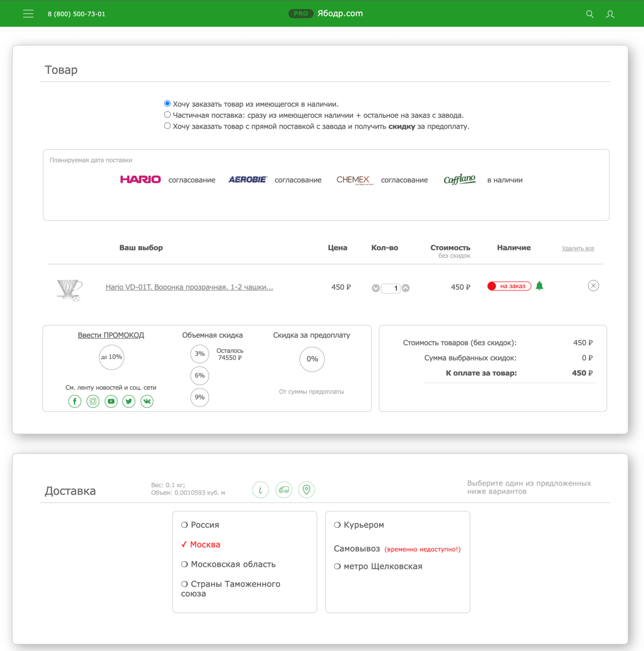Open the Twitter social link
Viewport: 644px width, 651px height.
click(129, 401)
